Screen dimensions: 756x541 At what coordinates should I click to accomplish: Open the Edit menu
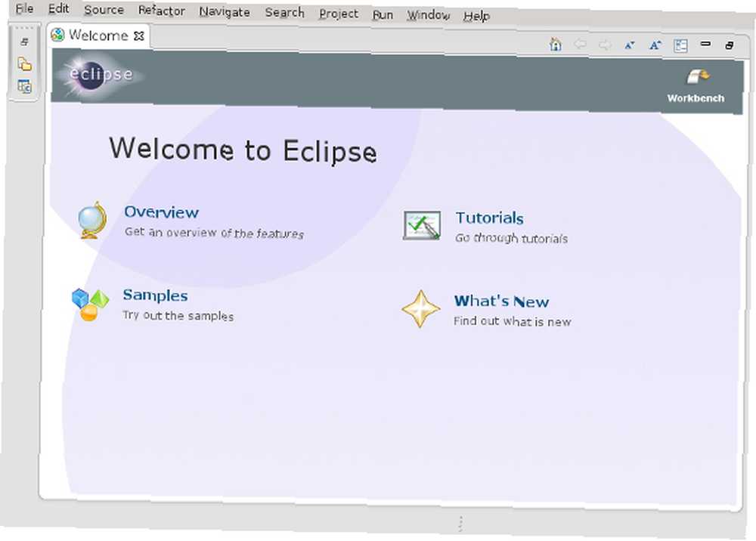pyautogui.click(x=58, y=9)
